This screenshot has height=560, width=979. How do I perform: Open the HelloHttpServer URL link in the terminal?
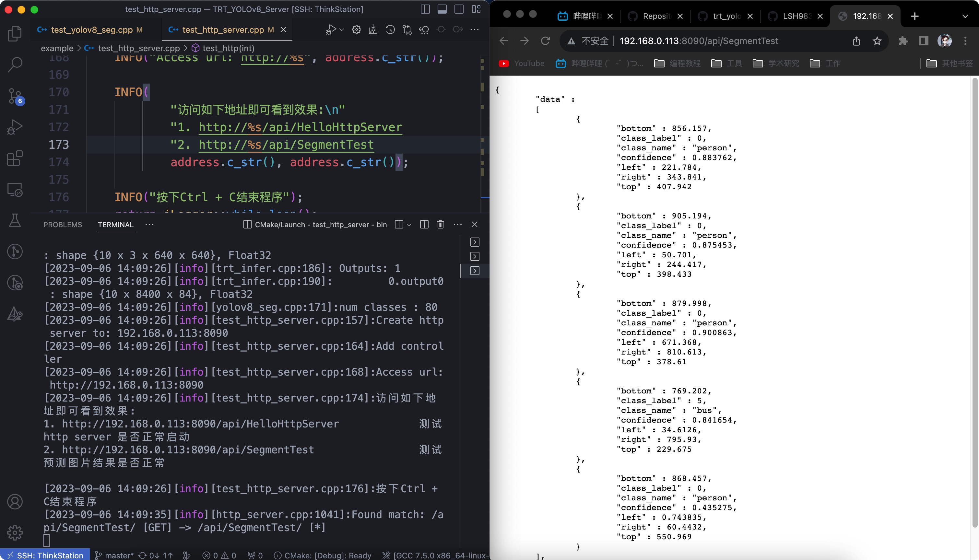[x=200, y=424]
